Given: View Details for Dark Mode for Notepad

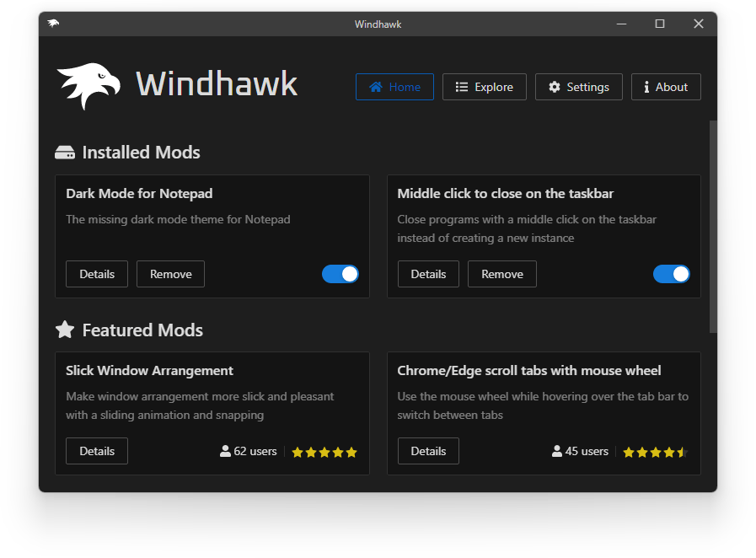Looking at the screenshot, I should 97,274.
